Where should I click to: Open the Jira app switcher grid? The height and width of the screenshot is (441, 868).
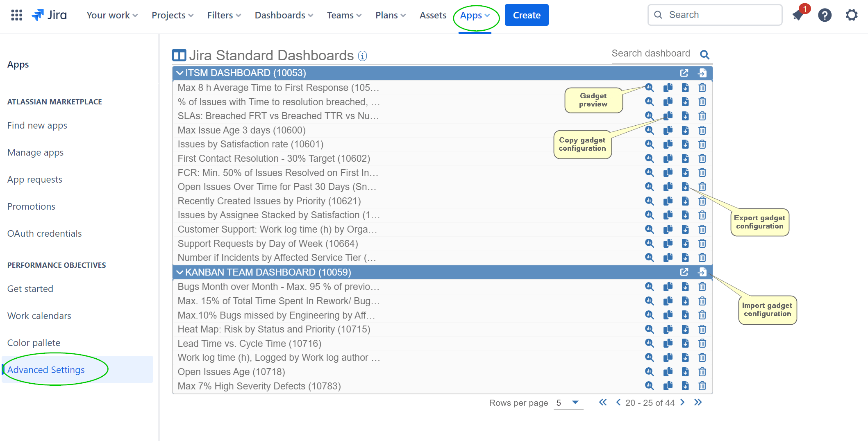coord(16,15)
